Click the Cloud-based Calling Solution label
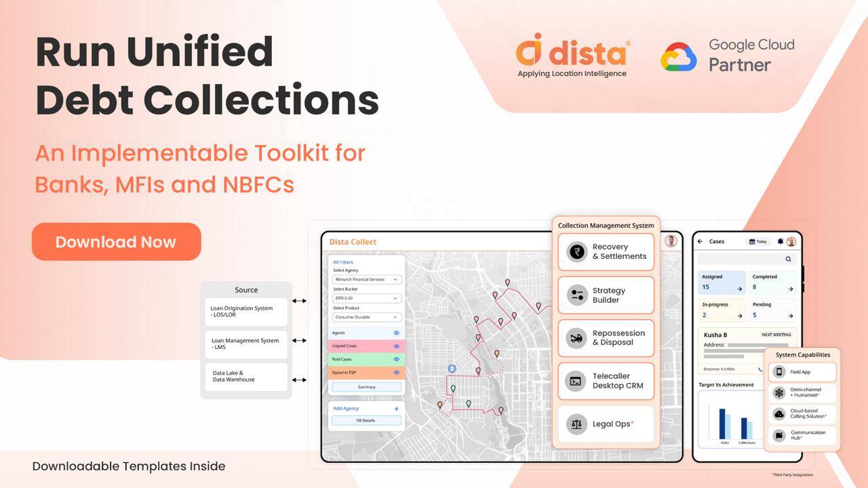This screenshot has height=488, width=868. coord(808,413)
